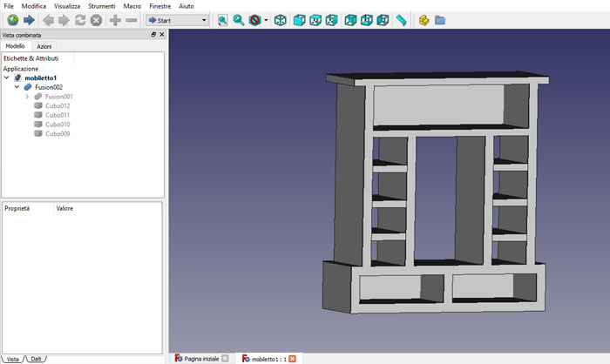
Task: Click the fit selection magnifier icon
Action: click(x=239, y=20)
